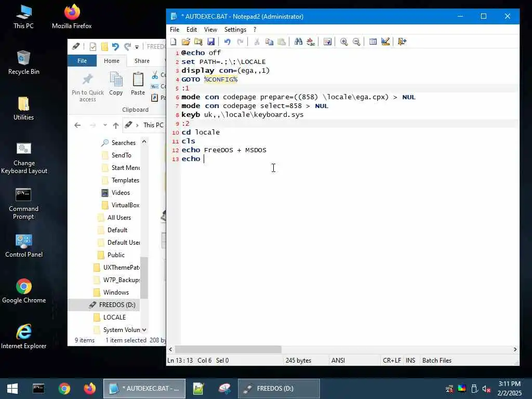This screenshot has height=399, width=532.
Task: Click the Copy icon in Notepad2 toolbar
Action: point(269,42)
